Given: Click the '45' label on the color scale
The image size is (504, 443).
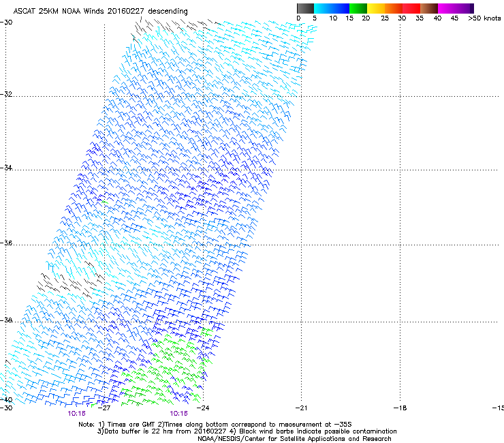Looking at the screenshot, I should pos(454,18).
